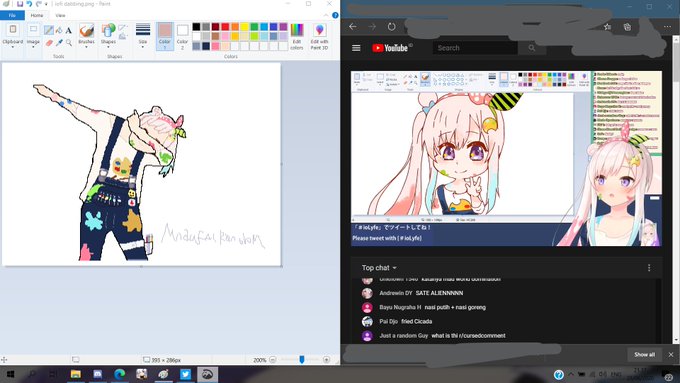Select the Text tool in Paint
Viewport: 680px width, 383px height.
click(x=69, y=30)
